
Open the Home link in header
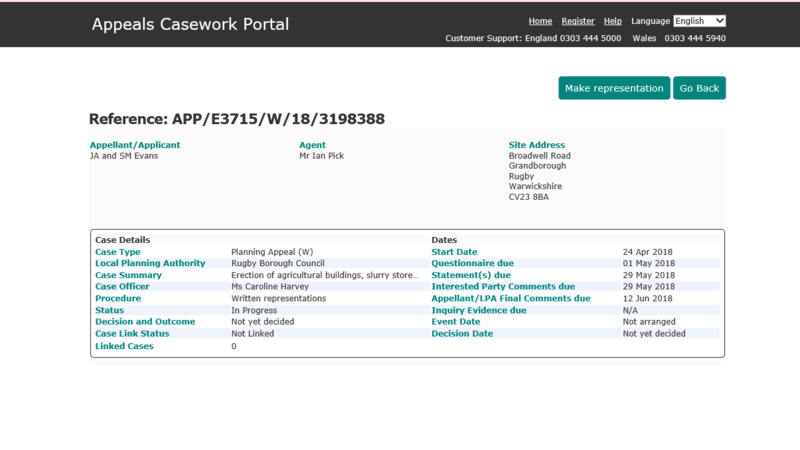(540, 21)
